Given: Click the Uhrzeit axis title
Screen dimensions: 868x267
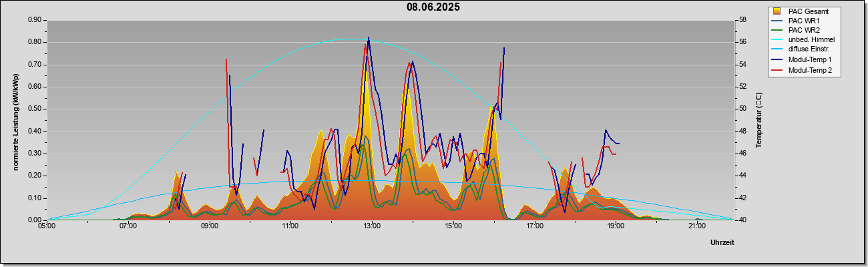Looking at the screenshot, I should [722, 243].
